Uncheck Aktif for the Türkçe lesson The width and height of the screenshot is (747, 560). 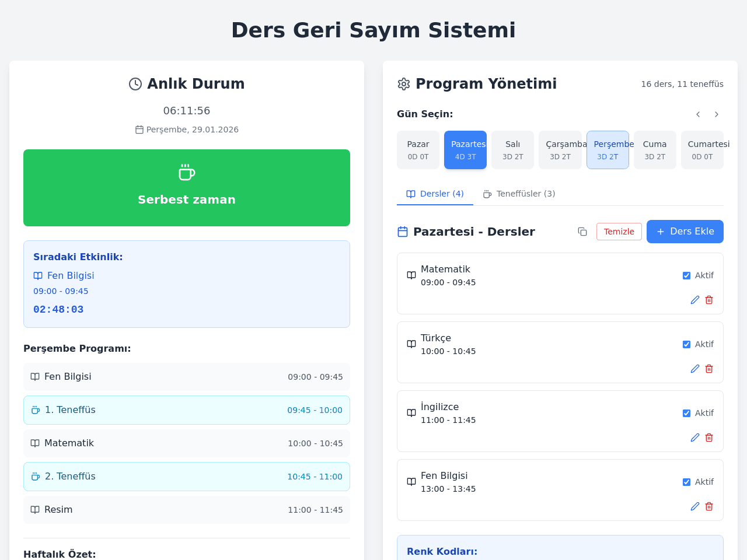[x=686, y=344]
